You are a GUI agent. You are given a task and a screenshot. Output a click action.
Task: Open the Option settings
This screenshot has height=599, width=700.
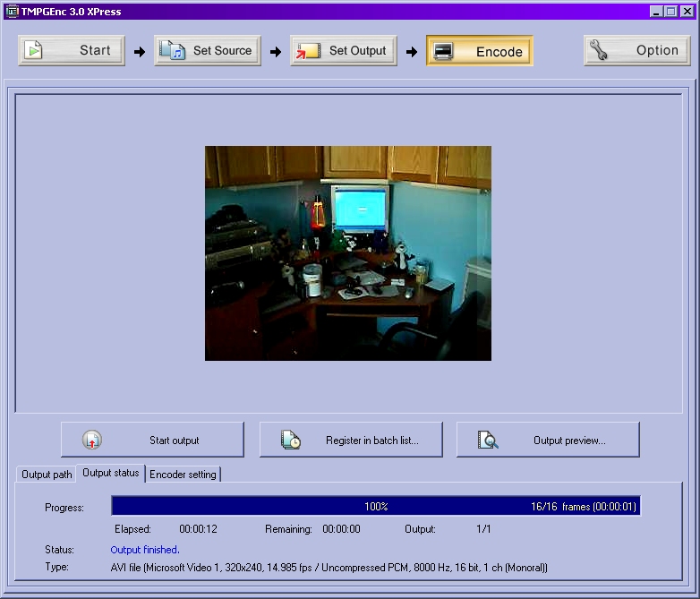[x=637, y=50]
